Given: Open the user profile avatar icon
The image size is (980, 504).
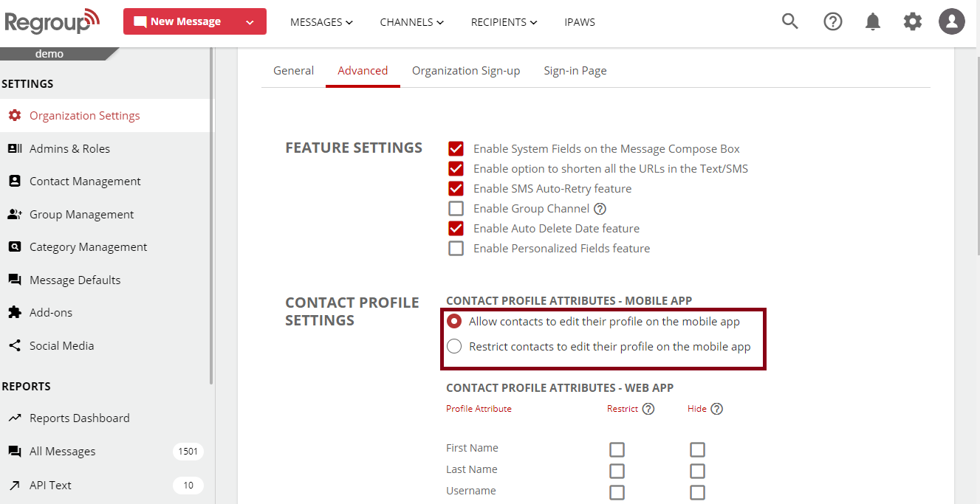Looking at the screenshot, I should click(952, 21).
